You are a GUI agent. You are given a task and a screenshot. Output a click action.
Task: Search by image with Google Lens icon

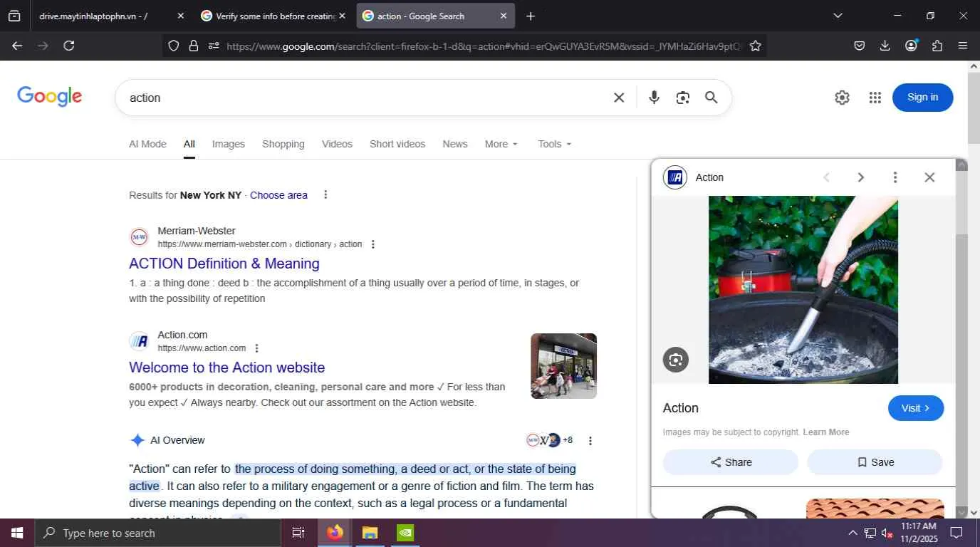(683, 98)
